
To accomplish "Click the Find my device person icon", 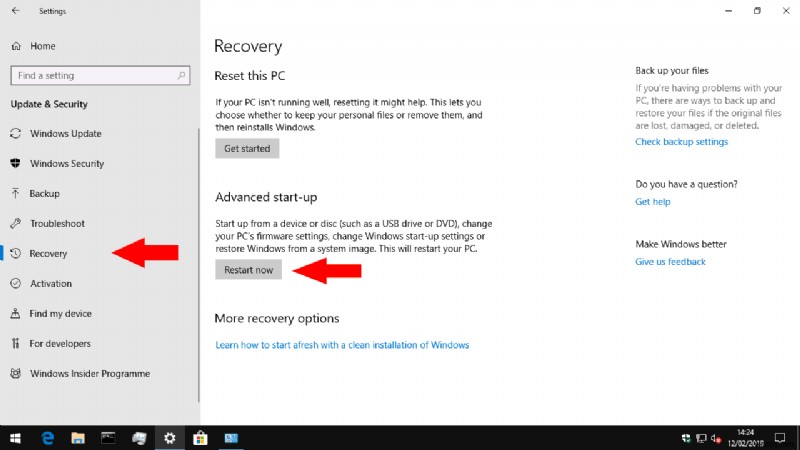I will (x=16, y=313).
